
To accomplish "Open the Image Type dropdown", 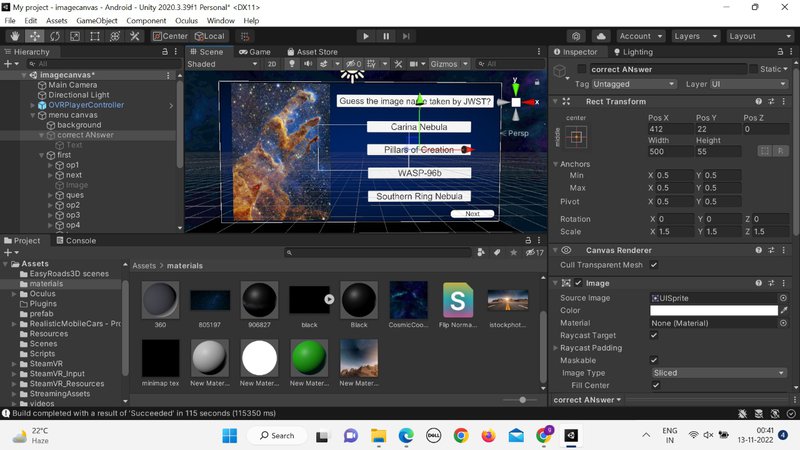I will tap(718, 373).
